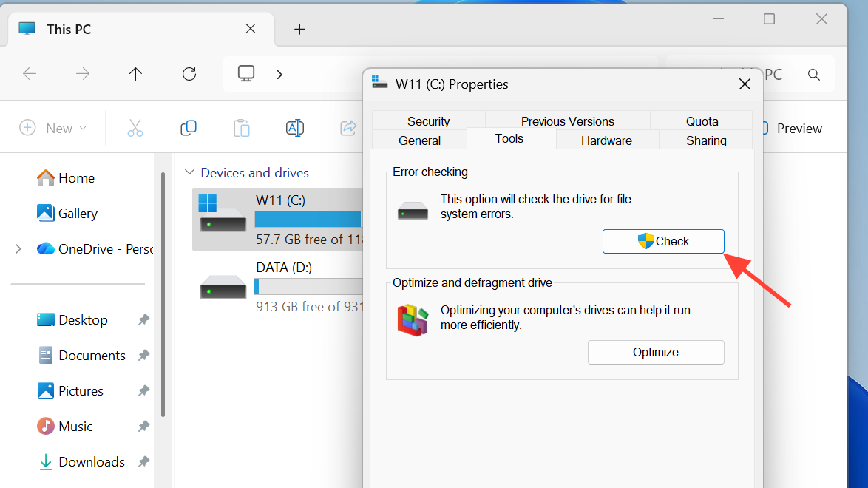Click the monitor icon in address bar
The width and height of the screenshot is (868, 488).
tap(245, 73)
